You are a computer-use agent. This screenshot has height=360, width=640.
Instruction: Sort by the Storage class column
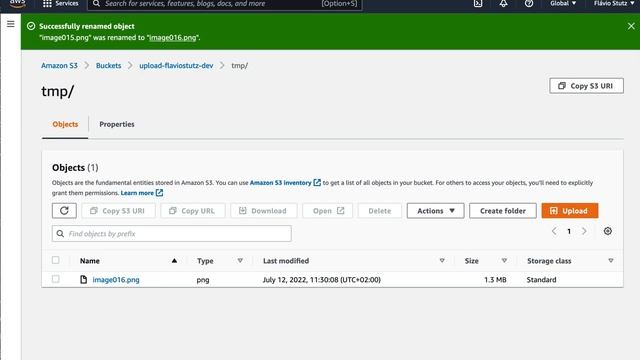[611, 260]
